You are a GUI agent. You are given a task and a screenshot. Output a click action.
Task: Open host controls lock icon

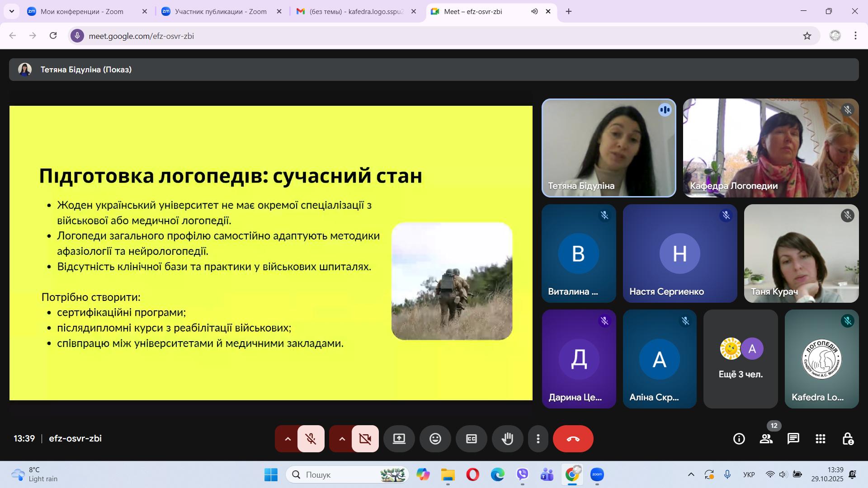[x=847, y=439]
